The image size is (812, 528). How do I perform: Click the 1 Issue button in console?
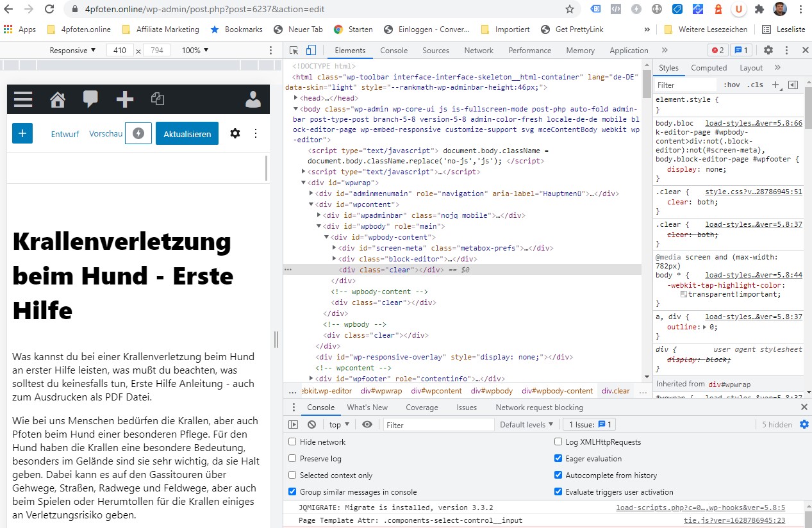(x=590, y=424)
